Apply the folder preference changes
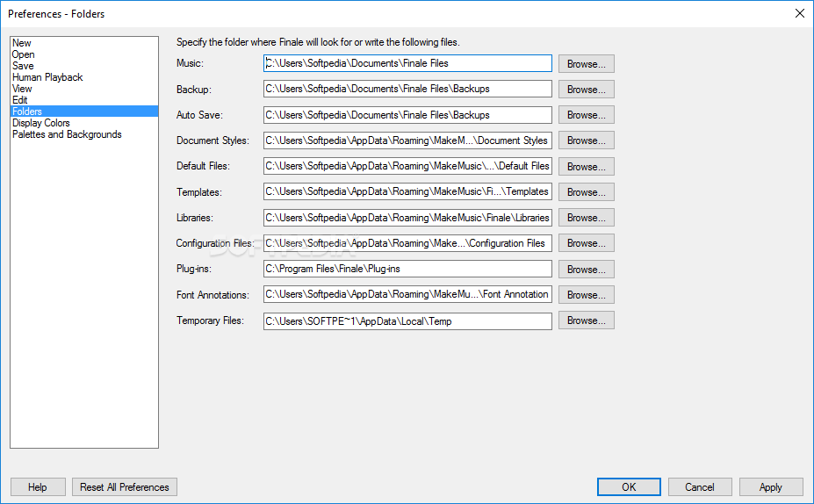814x504 pixels. point(770,486)
